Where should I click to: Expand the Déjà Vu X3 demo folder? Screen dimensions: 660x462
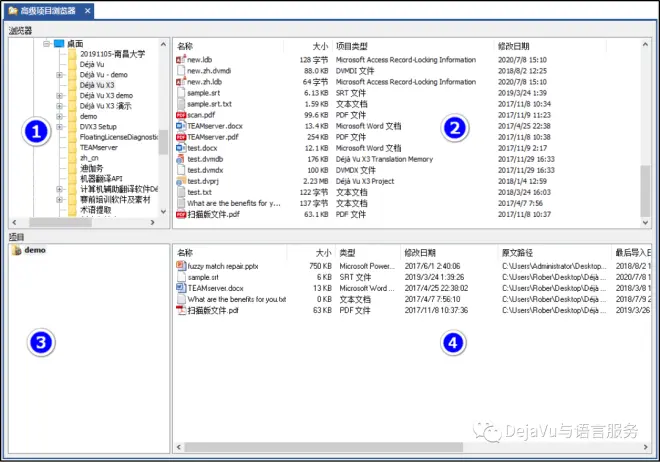click(x=59, y=96)
